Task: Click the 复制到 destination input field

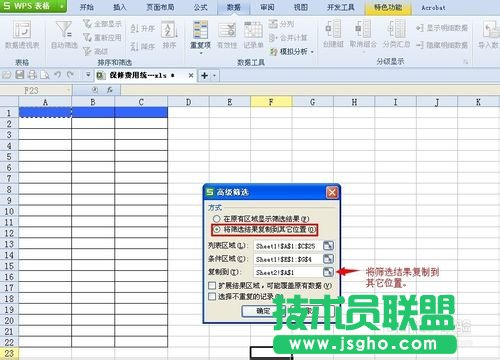Action: click(288, 272)
